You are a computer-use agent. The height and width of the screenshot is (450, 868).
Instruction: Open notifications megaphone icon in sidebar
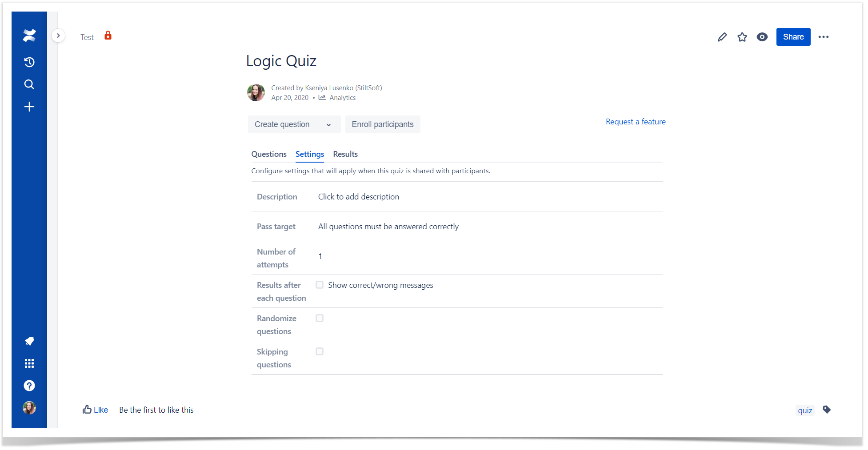pos(29,341)
